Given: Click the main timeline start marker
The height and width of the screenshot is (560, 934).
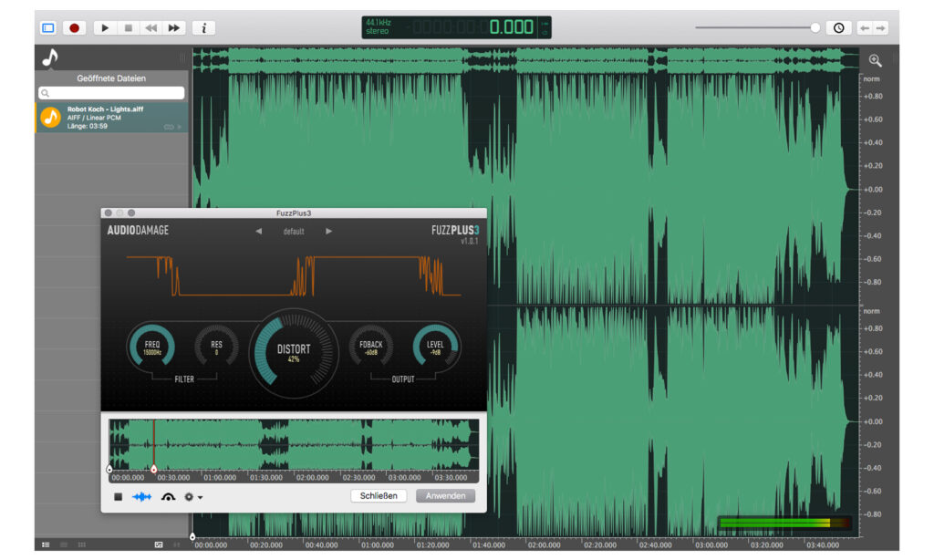Looking at the screenshot, I should click(x=192, y=537).
